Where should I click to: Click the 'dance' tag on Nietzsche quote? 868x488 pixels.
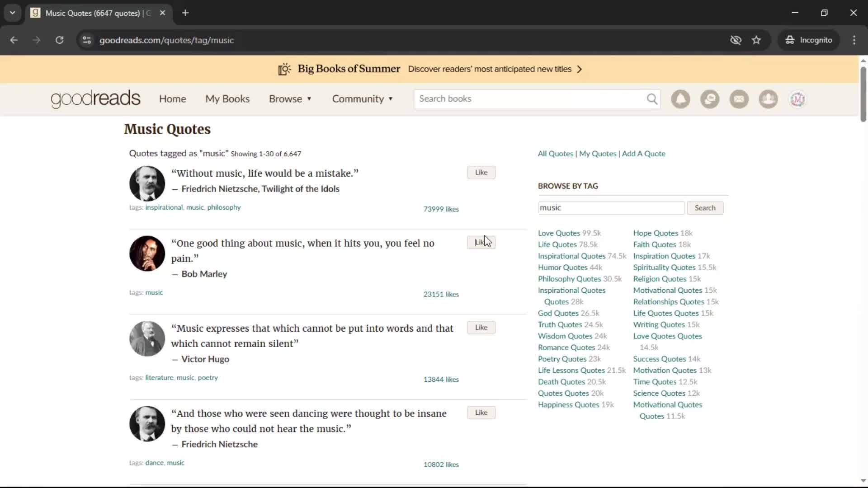154,463
